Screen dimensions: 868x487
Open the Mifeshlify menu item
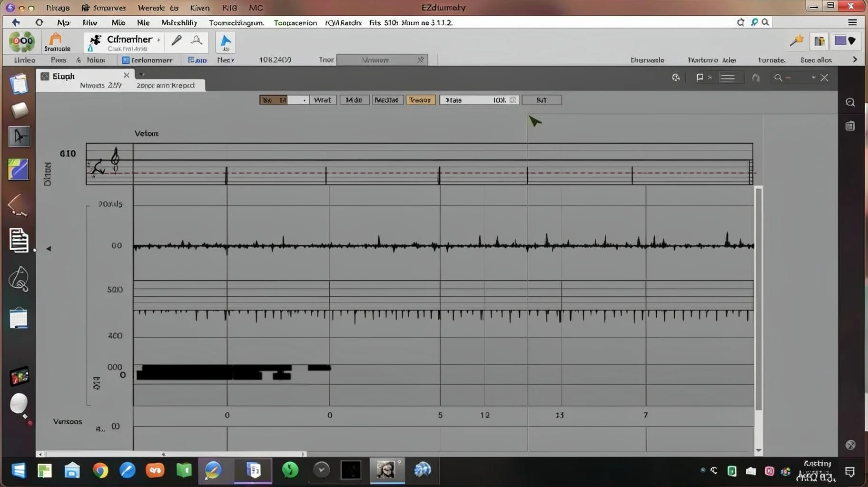coord(179,22)
